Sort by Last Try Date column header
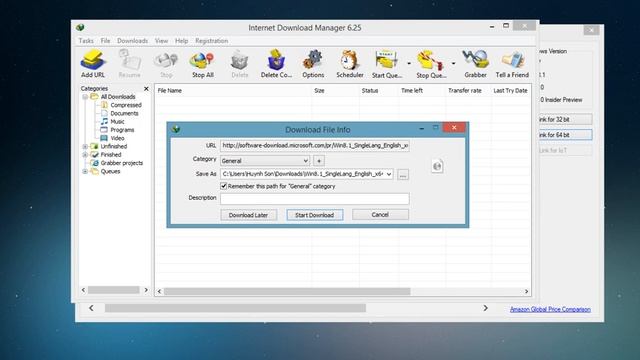The image size is (640, 360). coord(511,91)
